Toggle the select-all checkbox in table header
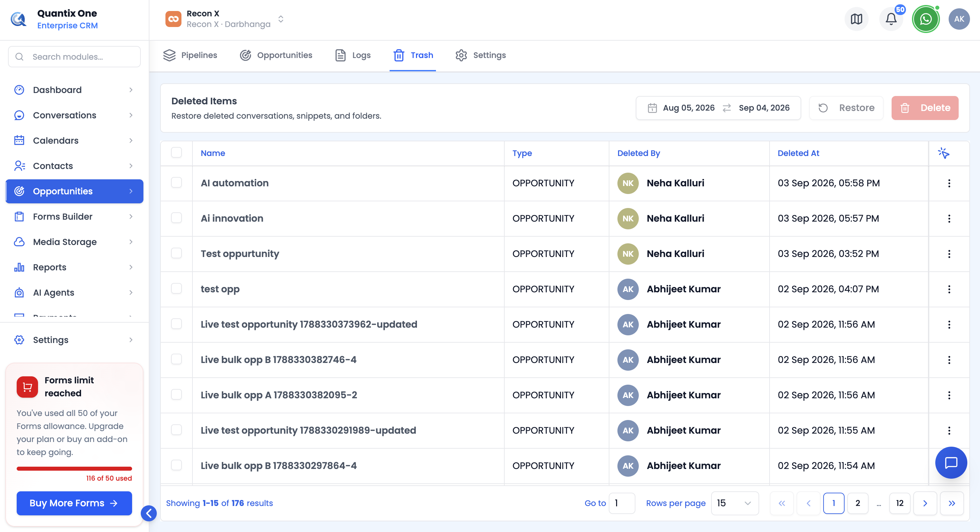The image size is (980, 532). tap(176, 152)
